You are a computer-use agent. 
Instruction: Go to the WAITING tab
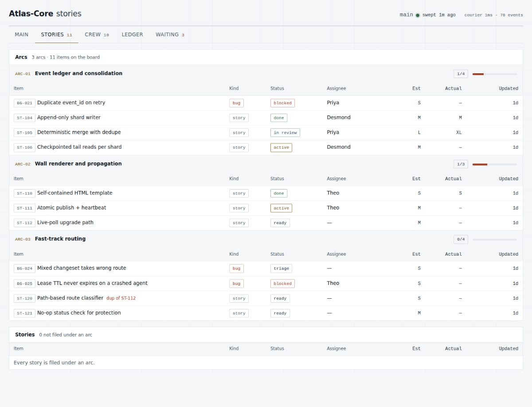coord(170,35)
